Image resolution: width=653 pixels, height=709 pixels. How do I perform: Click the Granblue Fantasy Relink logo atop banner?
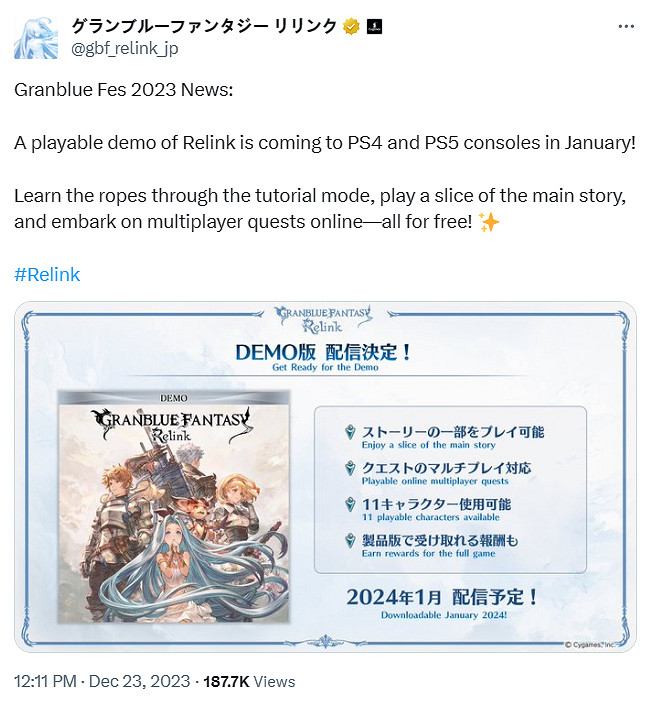[x=324, y=319]
